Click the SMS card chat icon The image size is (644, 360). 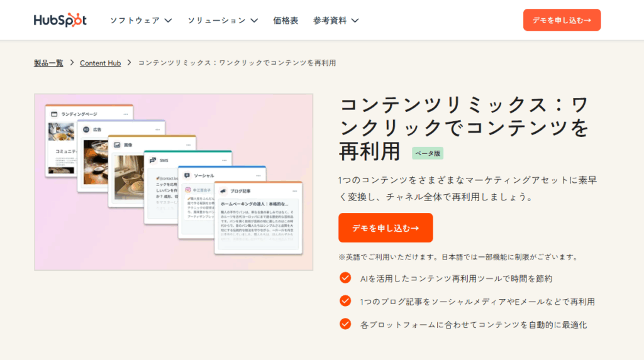click(152, 160)
